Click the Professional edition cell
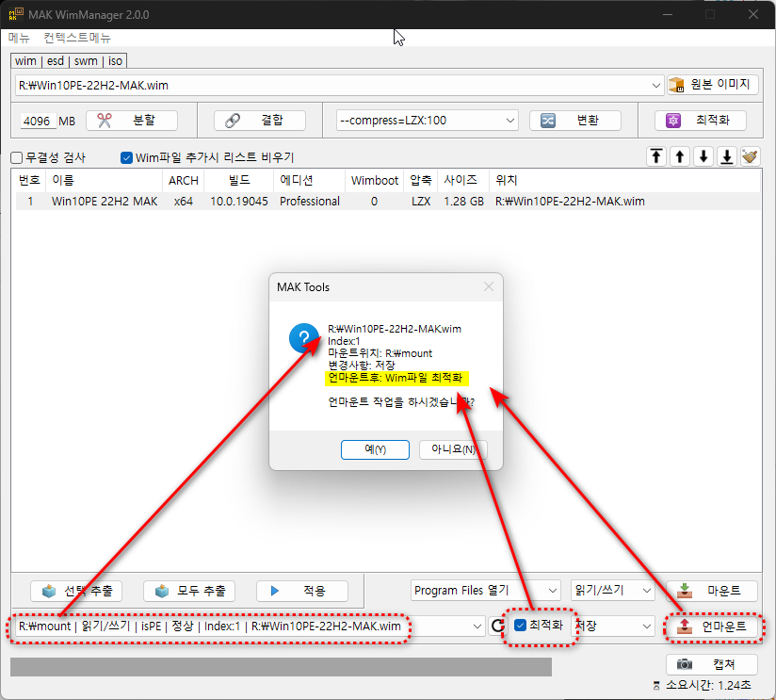The width and height of the screenshot is (776, 700). coord(310,202)
